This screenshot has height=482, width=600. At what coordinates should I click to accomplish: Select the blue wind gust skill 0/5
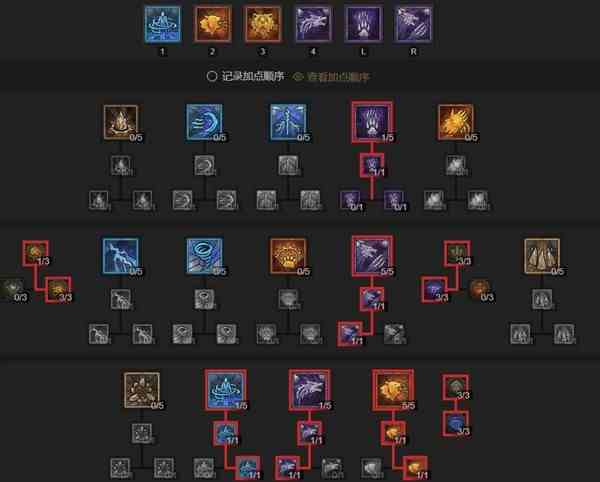[205, 122]
